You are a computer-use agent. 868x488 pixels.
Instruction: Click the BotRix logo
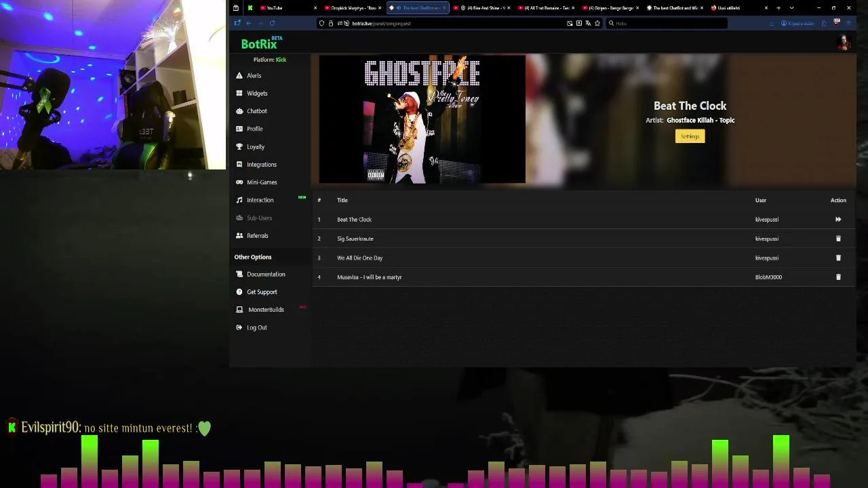tap(261, 43)
